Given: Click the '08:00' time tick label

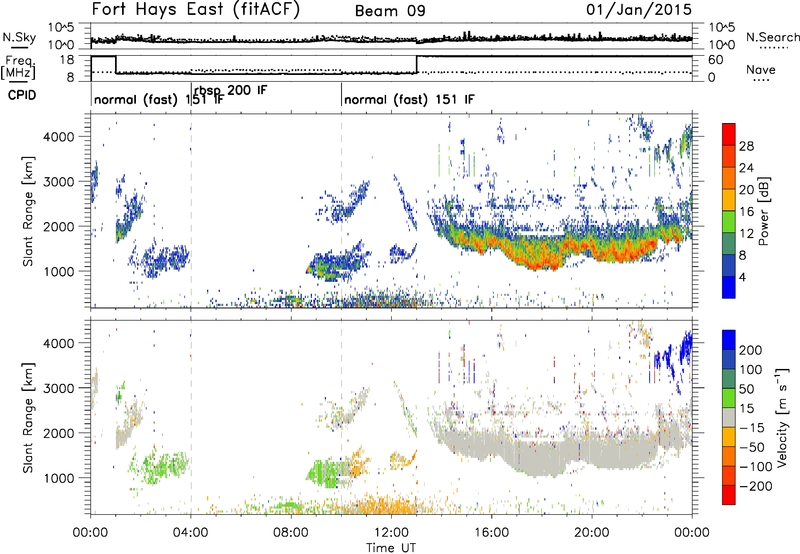Looking at the screenshot, I should point(291,533).
